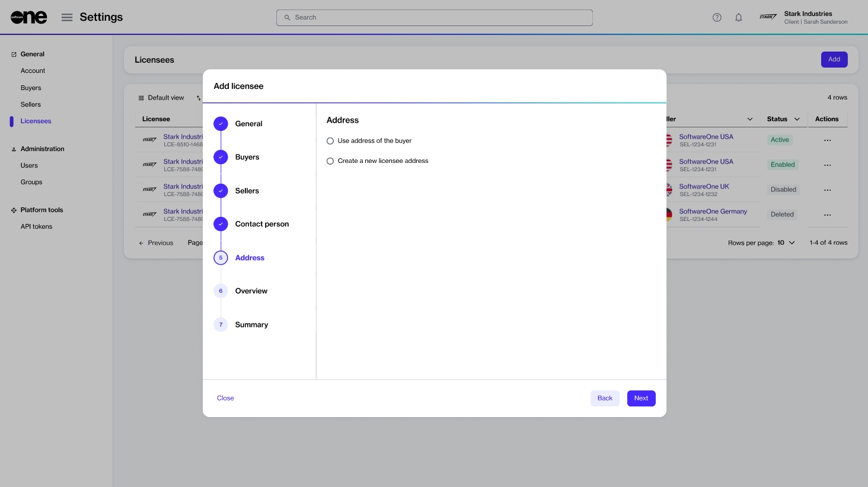Open actions menu for Active licensee row
This screenshot has width=868, height=487.
827,140
